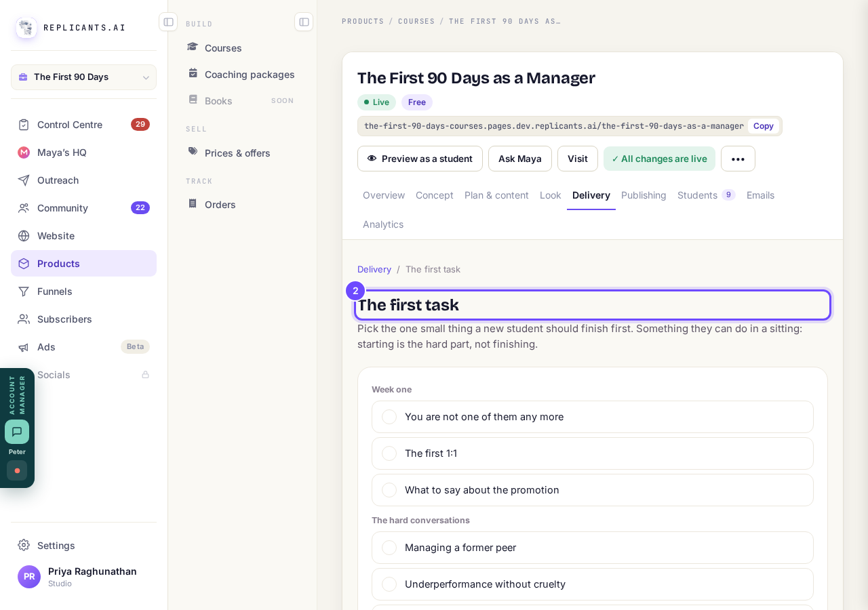Open the Look tab
The width and height of the screenshot is (868, 610).
551,195
